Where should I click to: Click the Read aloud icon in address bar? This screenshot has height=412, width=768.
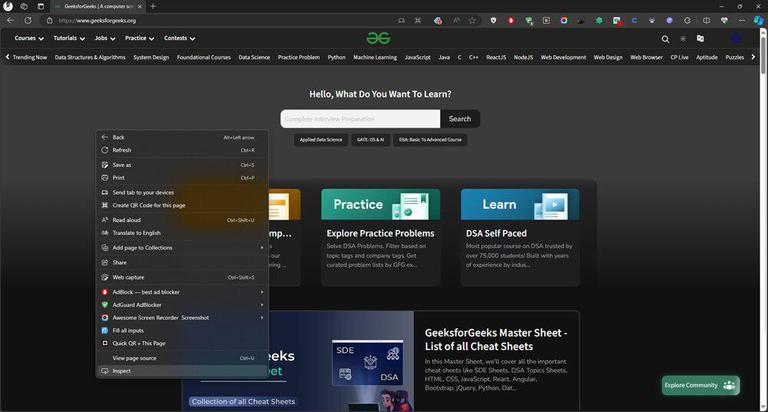click(x=456, y=20)
